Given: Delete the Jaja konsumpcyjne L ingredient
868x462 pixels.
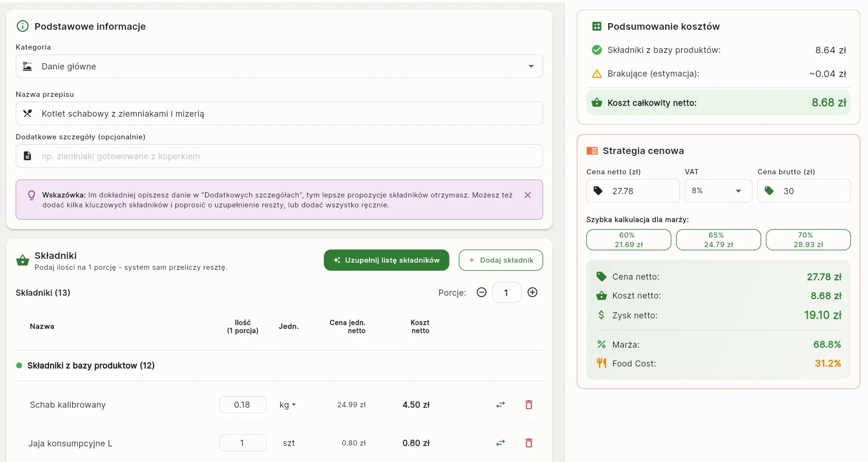Looking at the screenshot, I should 529,443.
